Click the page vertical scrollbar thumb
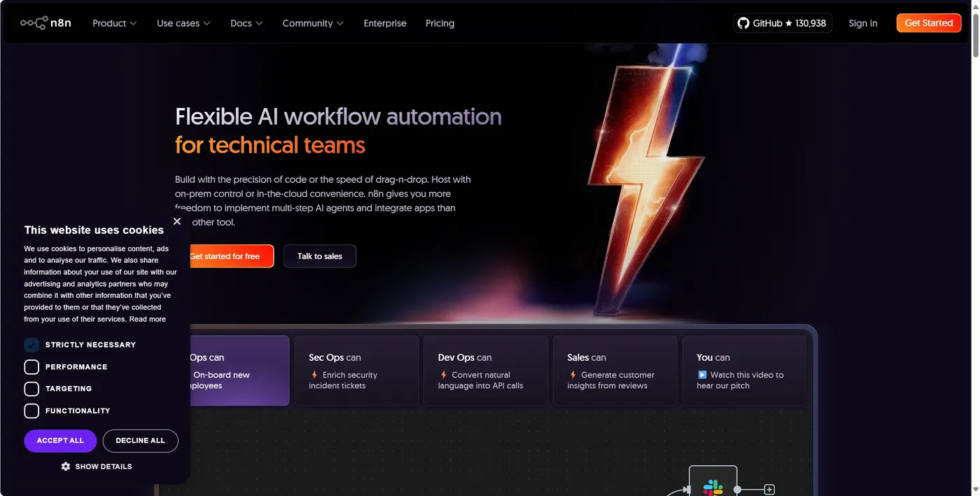The image size is (980, 496). (x=974, y=35)
